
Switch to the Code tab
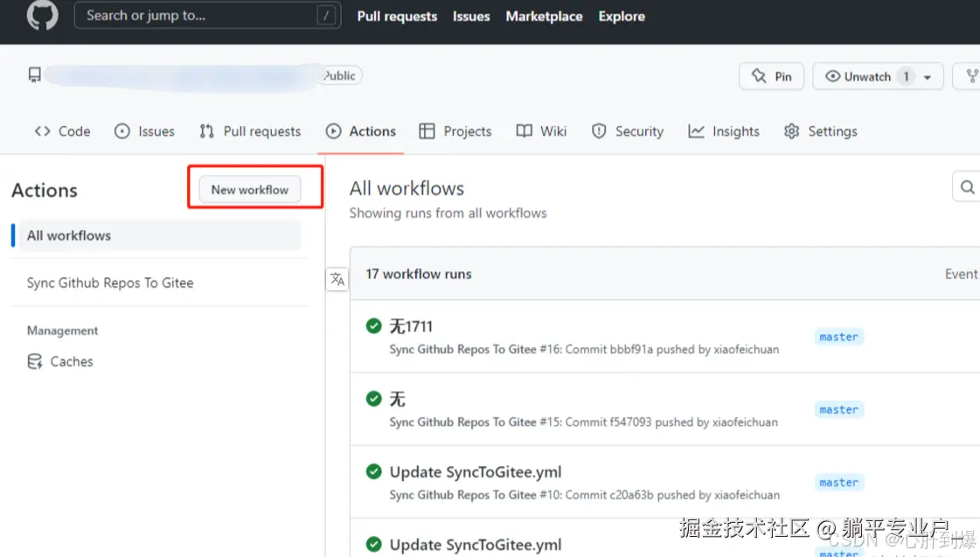click(62, 131)
